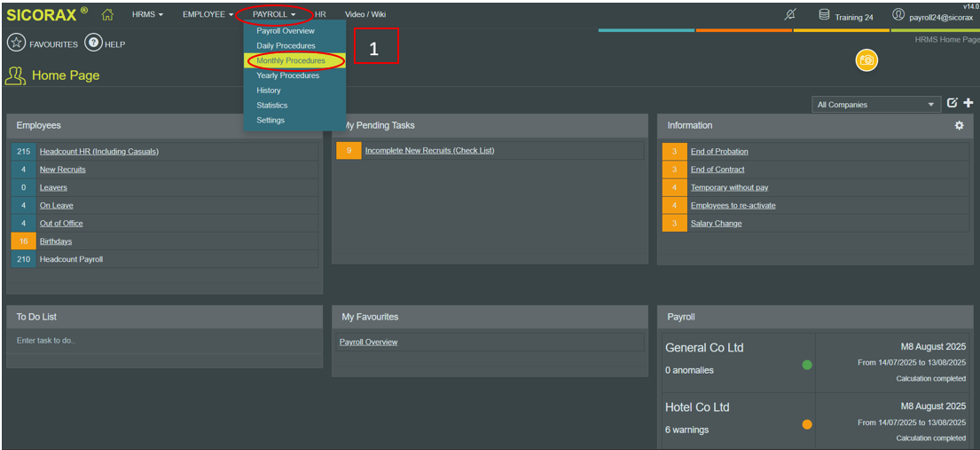Open the payroll24@sicorax user profile icon
The width and height of the screenshot is (980, 450).
pos(898,14)
